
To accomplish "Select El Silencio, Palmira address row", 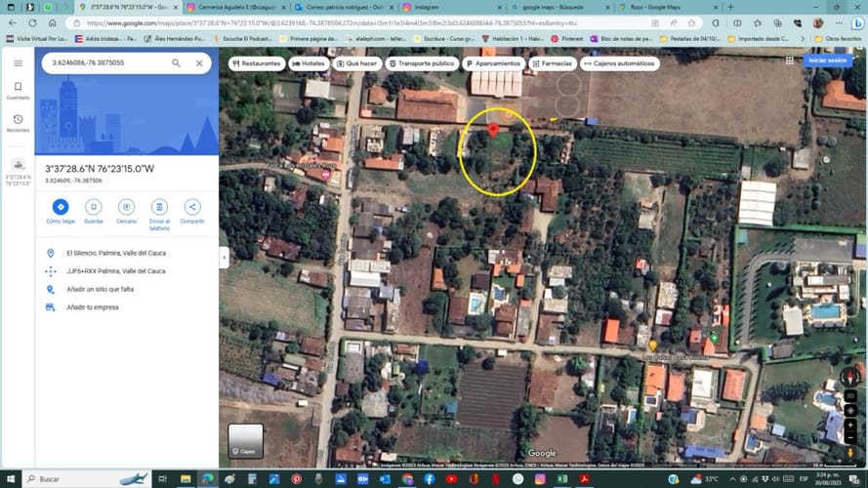I will click(x=127, y=253).
